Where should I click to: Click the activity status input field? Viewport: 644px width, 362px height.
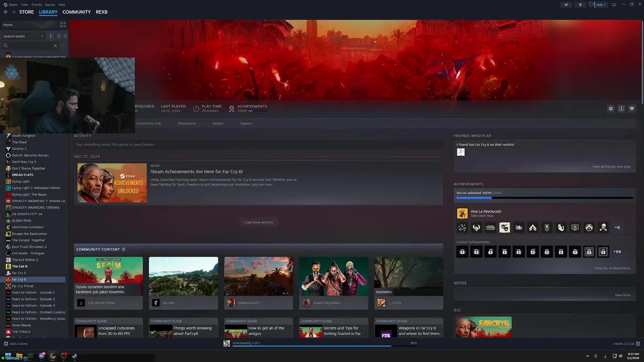coord(259,144)
